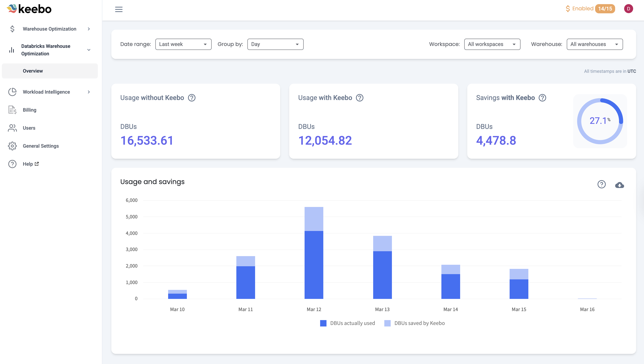Open the Usage and savings help icon

pyautogui.click(x=601, y=184)
